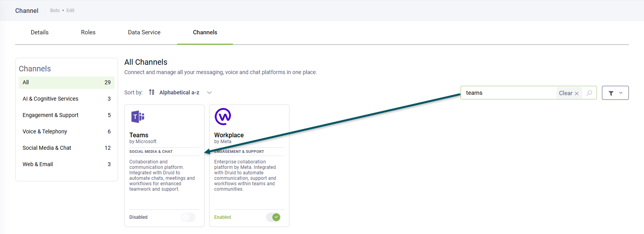This screenshot has width=644, height=234.
Task: Disable the Workplace channel toggle
Action: (x=273, y=217)
